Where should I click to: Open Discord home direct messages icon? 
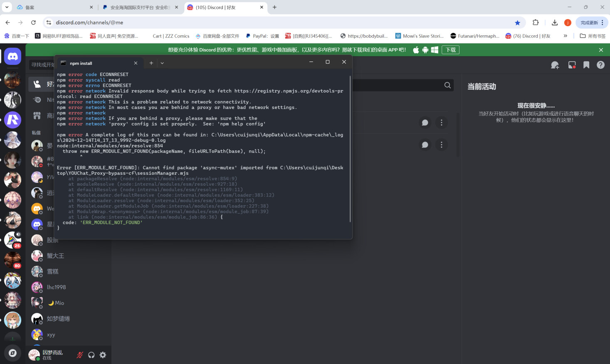pos(13,57)
